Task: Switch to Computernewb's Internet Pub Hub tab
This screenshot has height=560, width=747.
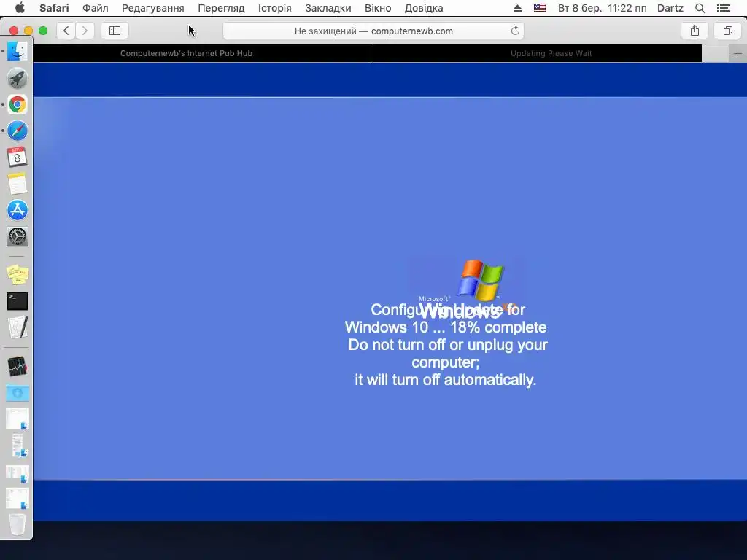Action: pos(186,53)
